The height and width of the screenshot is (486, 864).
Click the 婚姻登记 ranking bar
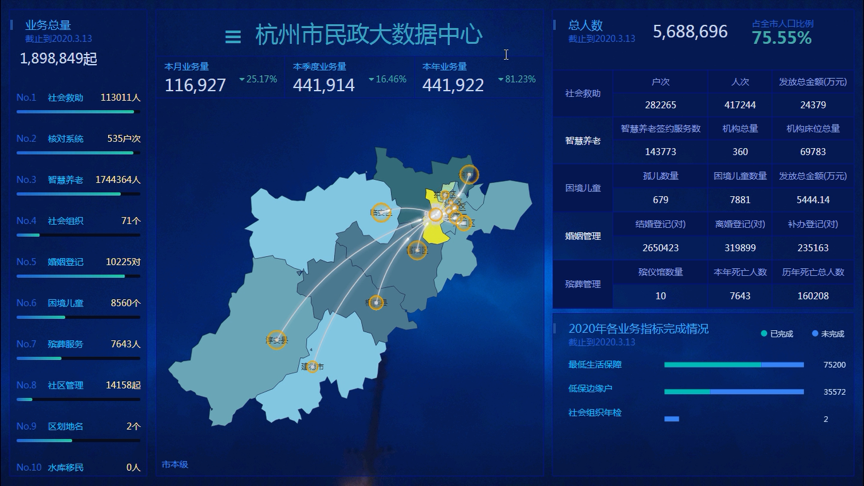78,276
